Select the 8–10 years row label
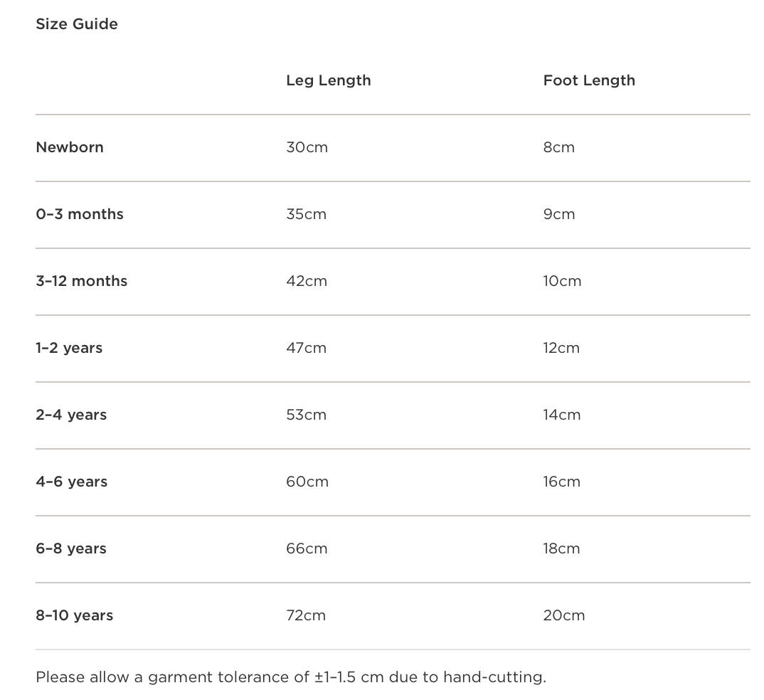 click(75, 615)
